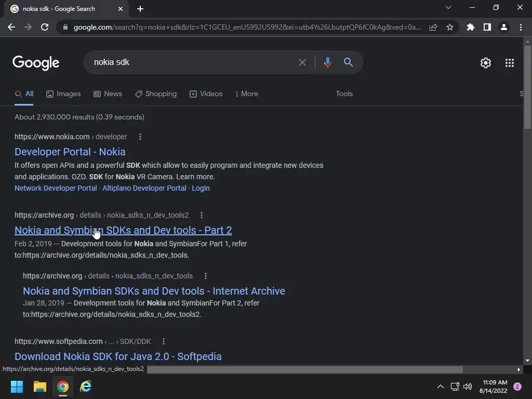Click the browser back arrow
This screenshot has width=532, height=399.
[11, 27]
